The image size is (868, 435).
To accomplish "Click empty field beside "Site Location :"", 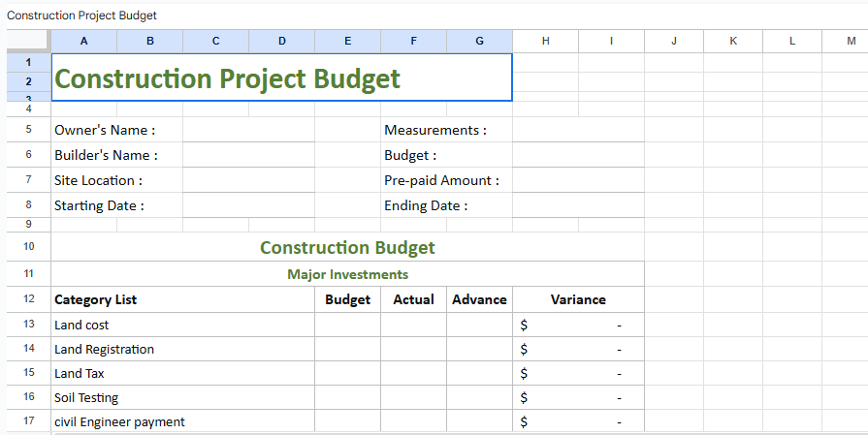I will point(248,180).
